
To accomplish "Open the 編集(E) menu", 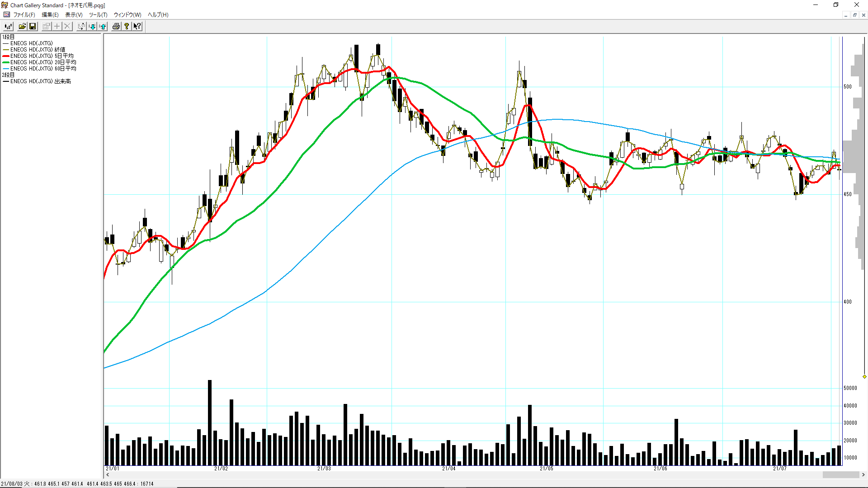I will tap(50, 15).
